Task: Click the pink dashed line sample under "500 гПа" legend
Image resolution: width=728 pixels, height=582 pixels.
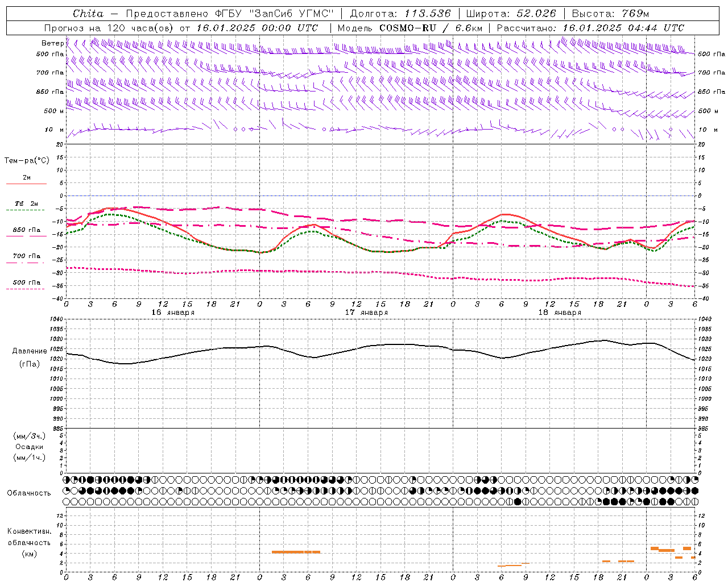Action: [25, 289]
